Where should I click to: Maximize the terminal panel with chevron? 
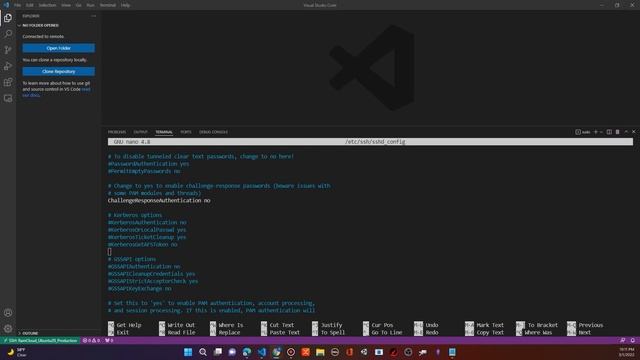[626, 132]
